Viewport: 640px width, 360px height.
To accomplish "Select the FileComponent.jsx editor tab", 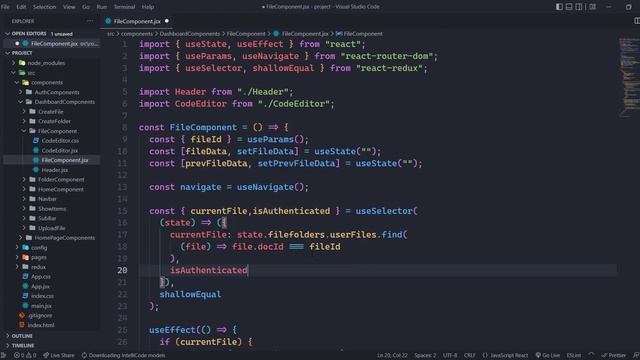I will point(137,21).
